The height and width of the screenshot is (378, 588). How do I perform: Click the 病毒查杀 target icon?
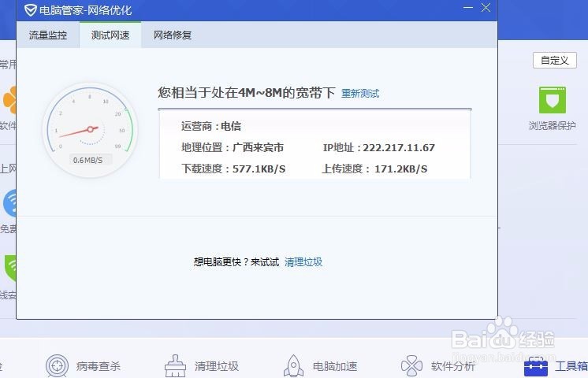[x=57, y=366]
